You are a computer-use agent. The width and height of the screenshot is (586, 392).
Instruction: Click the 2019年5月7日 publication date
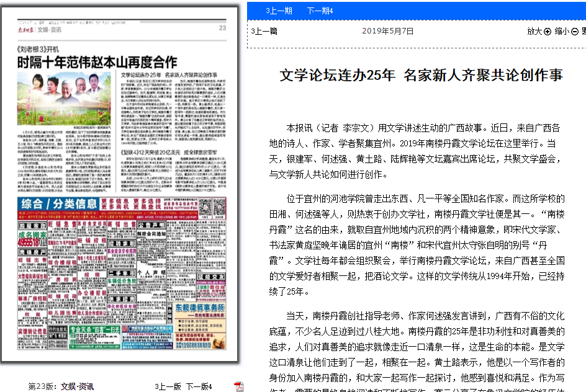(x=387, y=31)
